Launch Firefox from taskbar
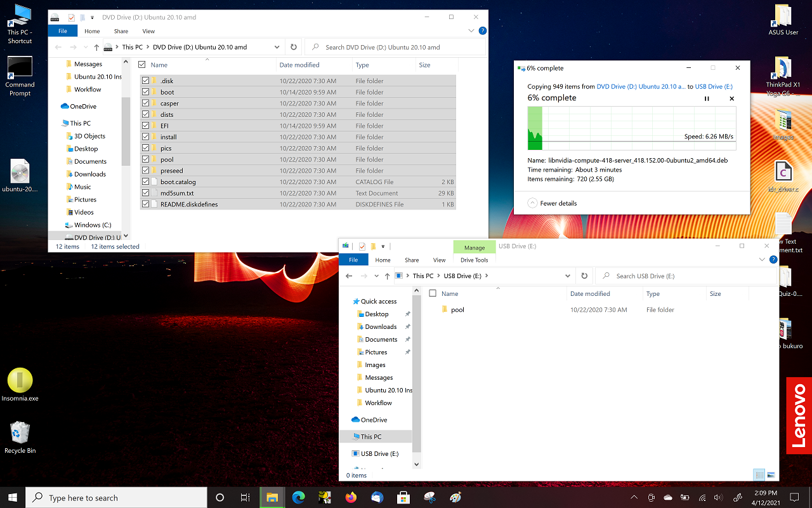The height and width of the screenshot is (508, 812). [351, 498]
